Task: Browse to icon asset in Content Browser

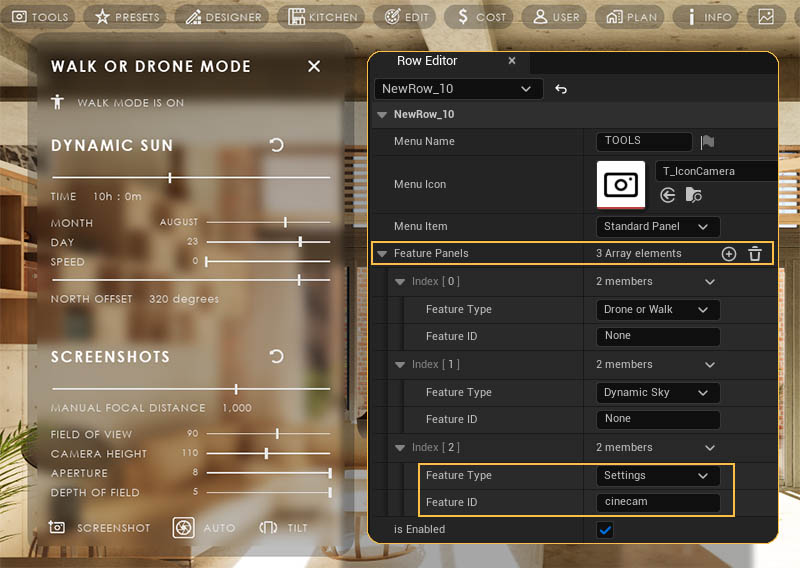Action: 694,196
